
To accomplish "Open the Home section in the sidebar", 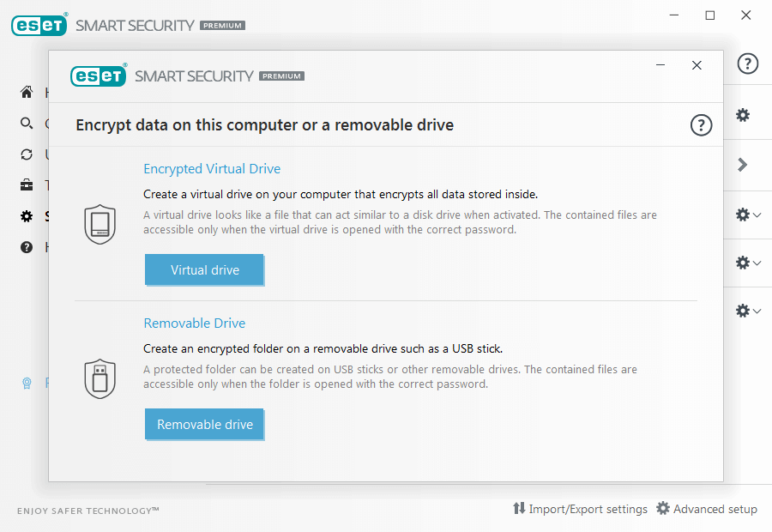I will [x=26, y=92].
